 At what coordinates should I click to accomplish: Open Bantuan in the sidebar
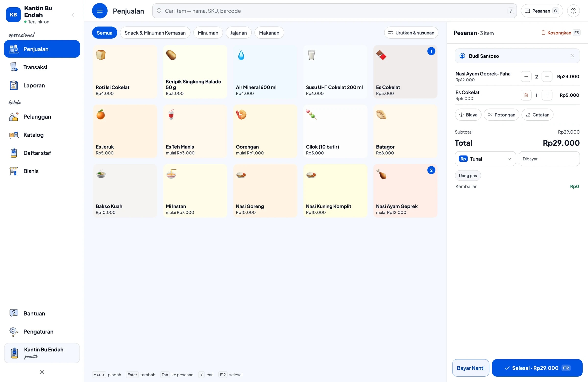point(42,314)
